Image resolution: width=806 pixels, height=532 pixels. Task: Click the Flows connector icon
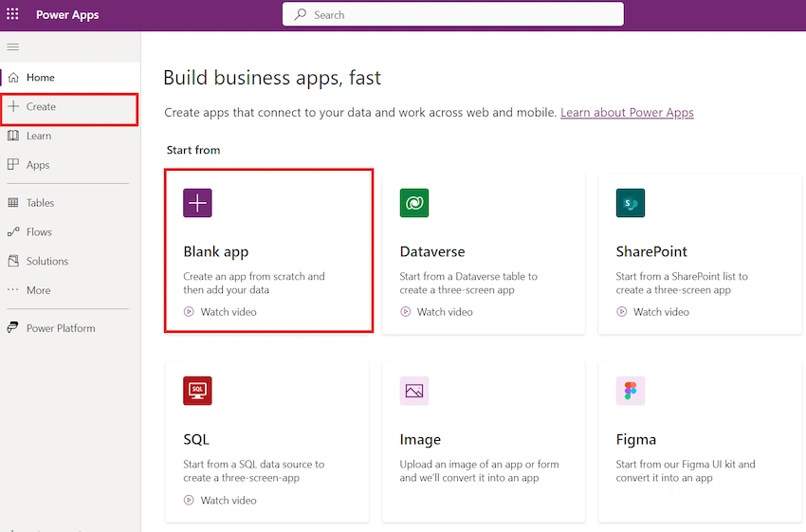[13, 231]
